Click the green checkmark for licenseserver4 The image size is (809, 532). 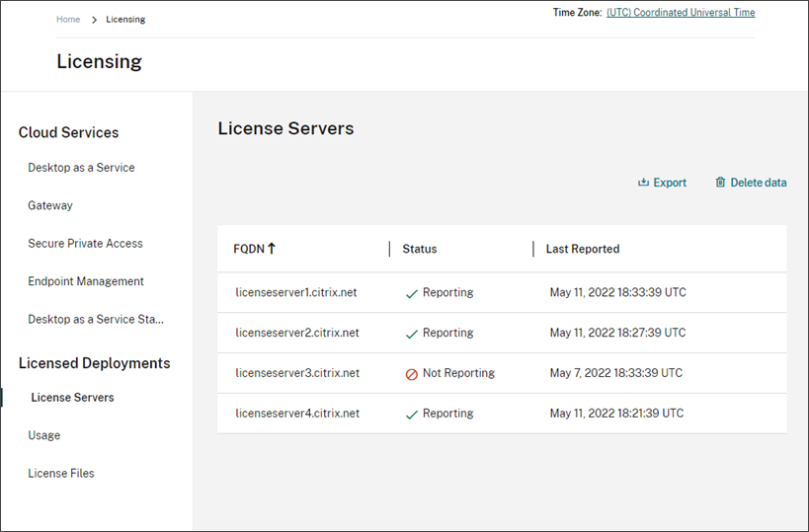coord(411,415)
